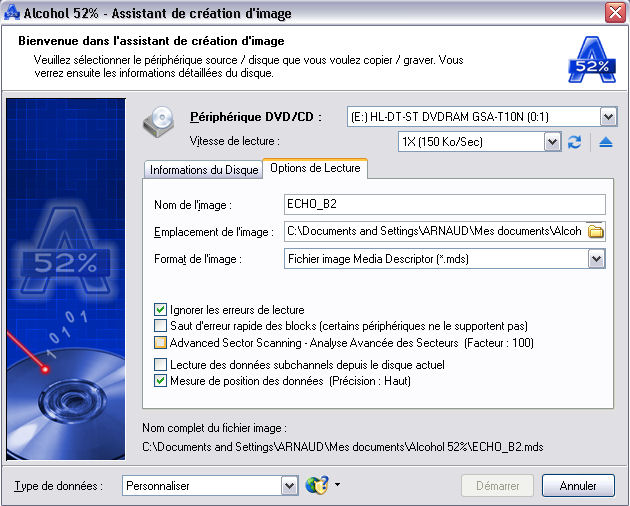The height and width of the screenshot is (506, 630).
Task: Click the Alcohol 52% logo in header
Action: (590, 59)
